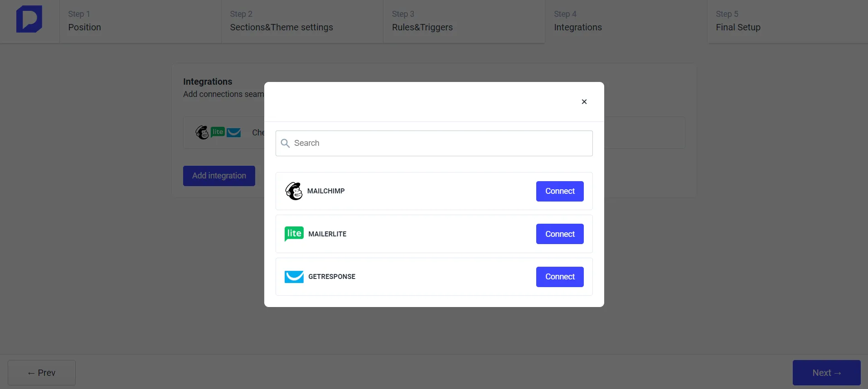Connect the Mailchimp integration
This screenshot has height=389, width=868.
coord(559,191)
